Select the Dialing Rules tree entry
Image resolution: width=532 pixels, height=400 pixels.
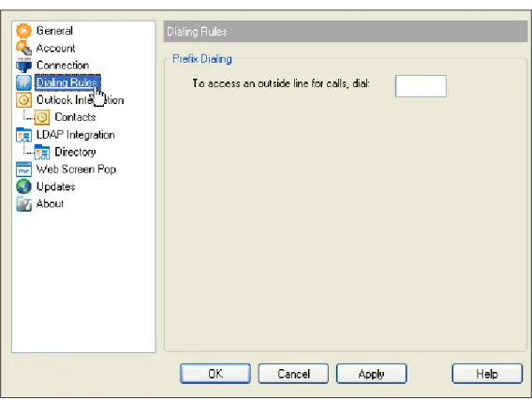[67, 82]
